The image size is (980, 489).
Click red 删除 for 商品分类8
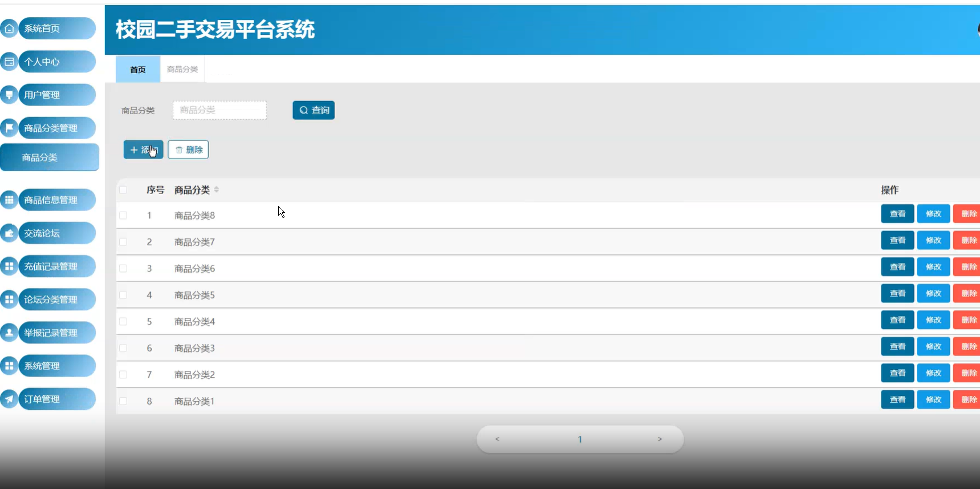967,214
